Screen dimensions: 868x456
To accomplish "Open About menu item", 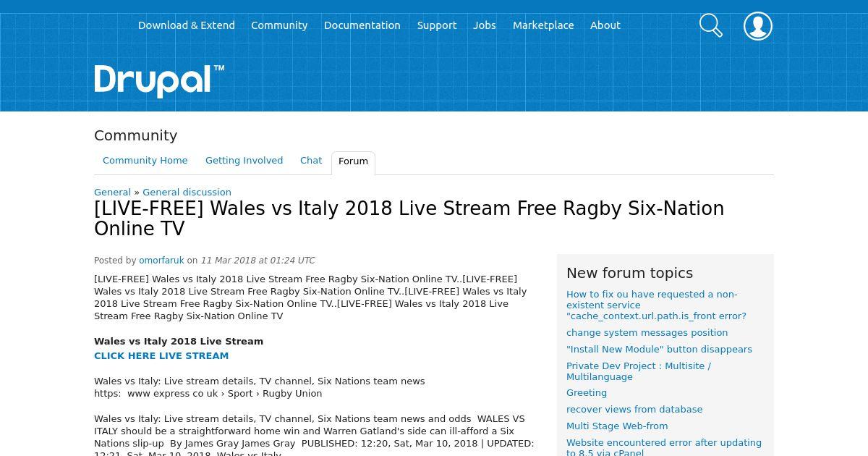I will 605,25.
